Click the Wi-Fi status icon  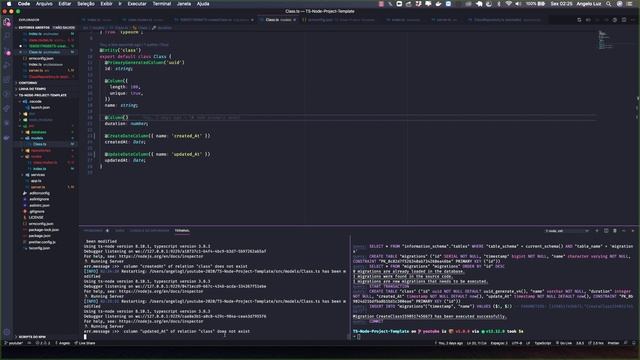pos(508,4)
